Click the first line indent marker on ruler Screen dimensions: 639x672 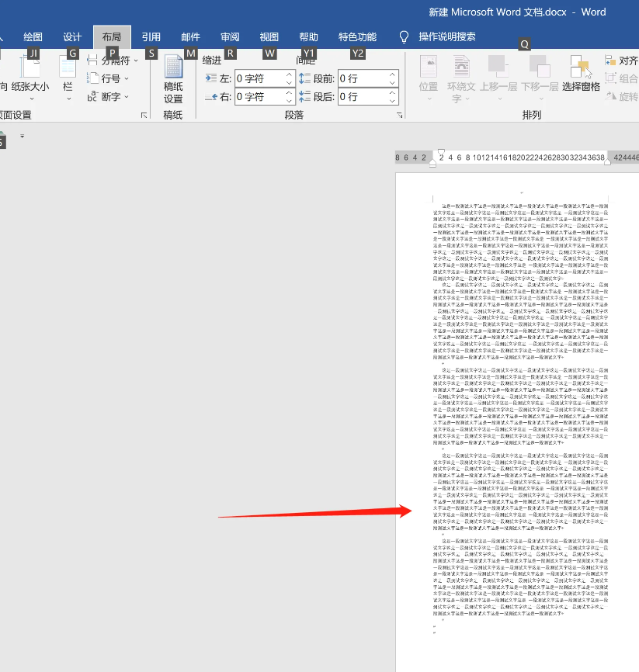[441, 152]
